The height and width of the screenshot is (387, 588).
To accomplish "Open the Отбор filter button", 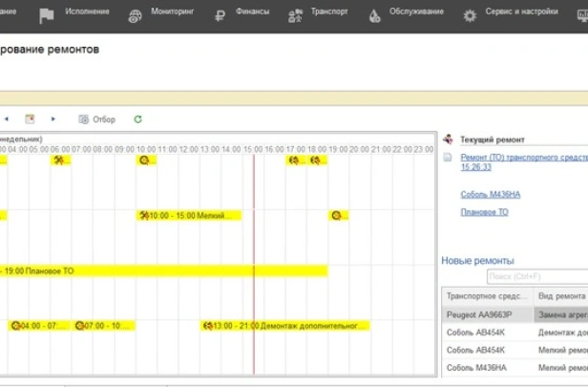I will [x=96, y=119].
